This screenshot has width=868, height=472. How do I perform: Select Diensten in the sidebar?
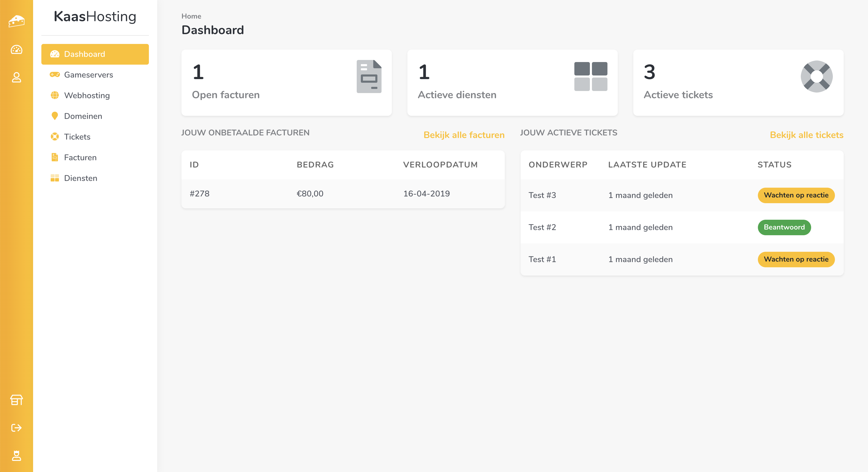pos(81,178)
